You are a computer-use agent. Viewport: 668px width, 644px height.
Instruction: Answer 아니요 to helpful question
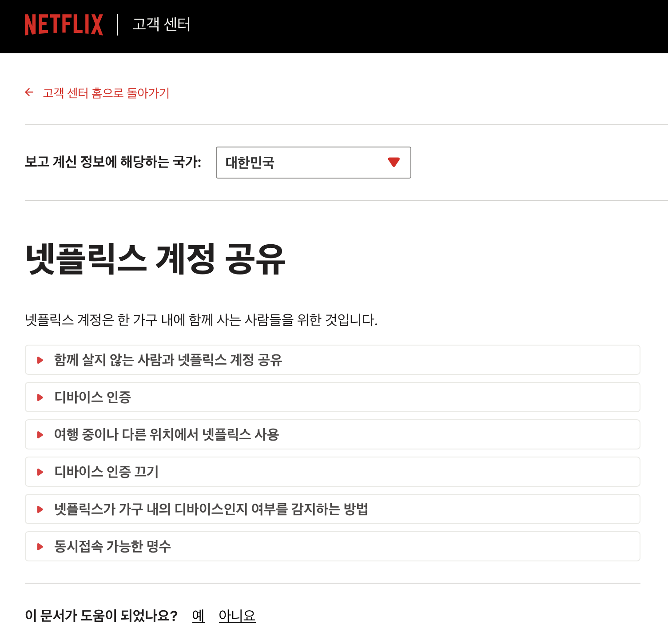pos(237,616)
